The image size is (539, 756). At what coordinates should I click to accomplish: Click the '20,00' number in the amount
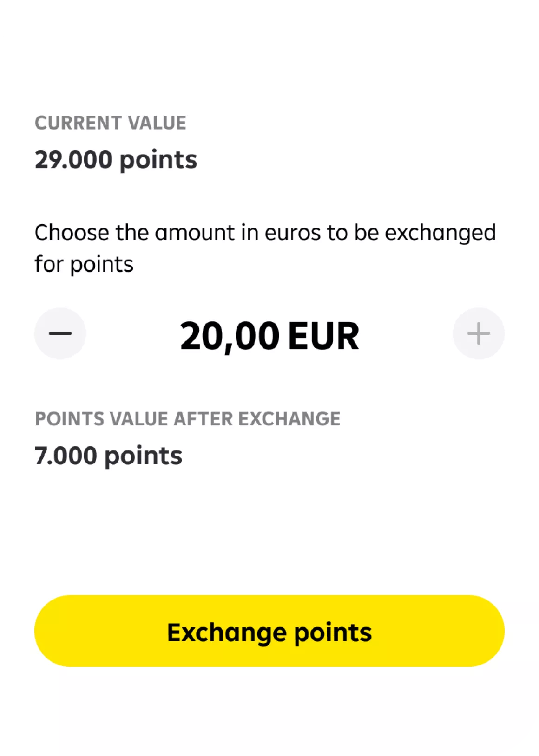point(230,336)
